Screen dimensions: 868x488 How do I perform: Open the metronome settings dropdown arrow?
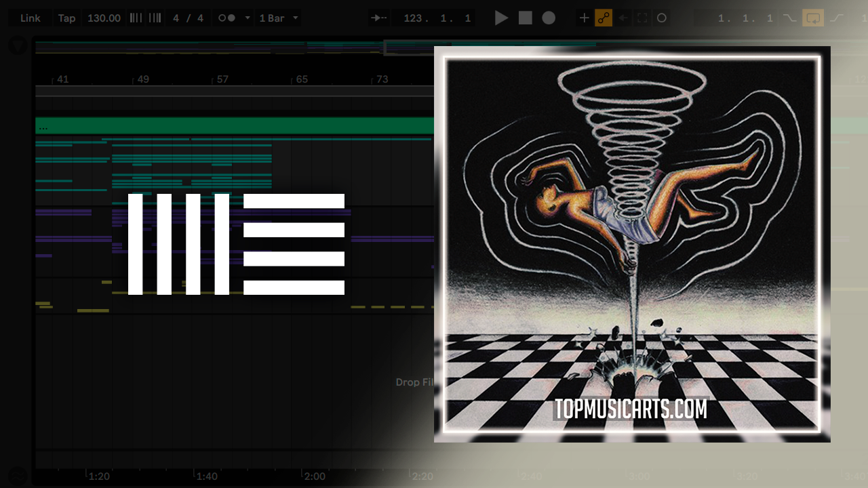click(x=248, y=18)
